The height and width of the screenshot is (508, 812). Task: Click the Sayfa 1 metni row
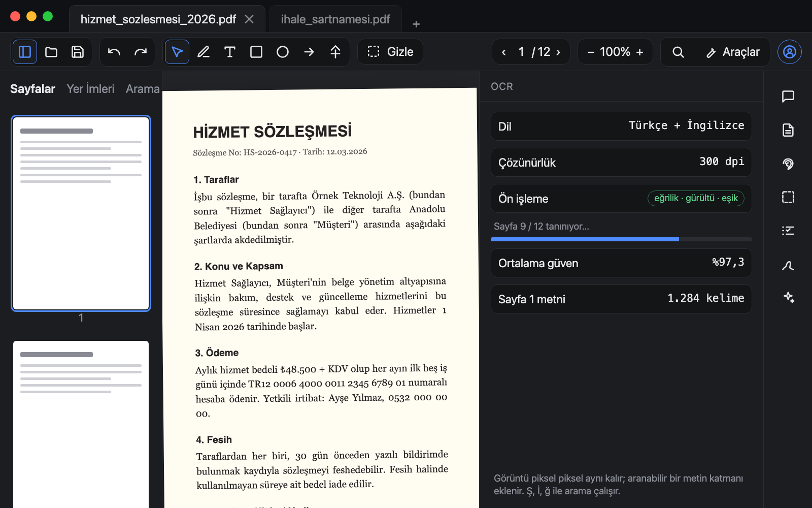click(x=621, y=299)
